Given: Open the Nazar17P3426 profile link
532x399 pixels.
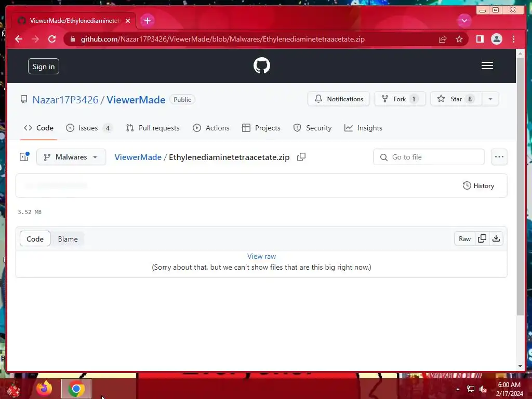Looking at the screenshot, I should [x=65, y=99].
